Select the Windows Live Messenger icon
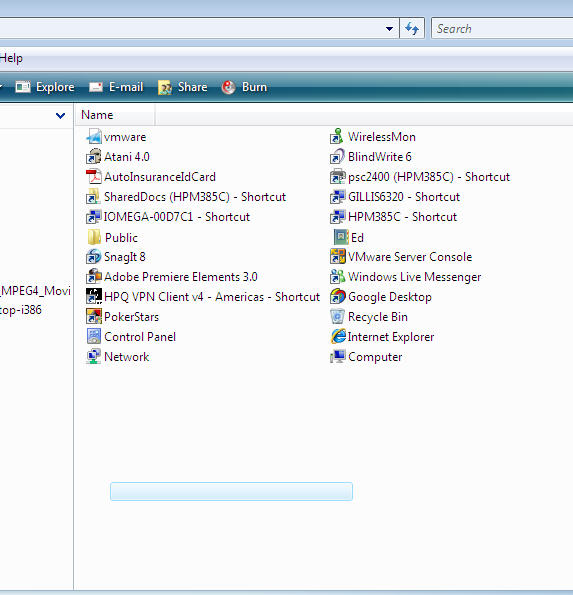This screenshot has width=573, height=595. coord(337,277)
